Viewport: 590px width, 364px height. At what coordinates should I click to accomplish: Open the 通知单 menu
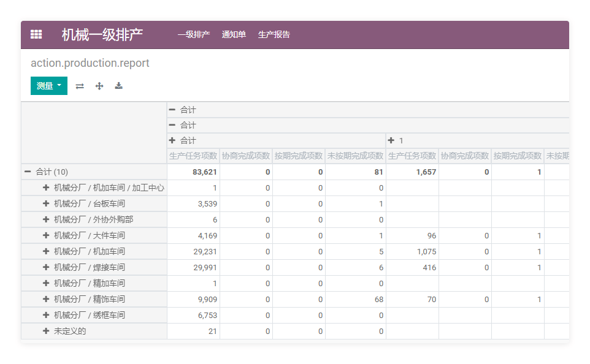pos(234,35)
